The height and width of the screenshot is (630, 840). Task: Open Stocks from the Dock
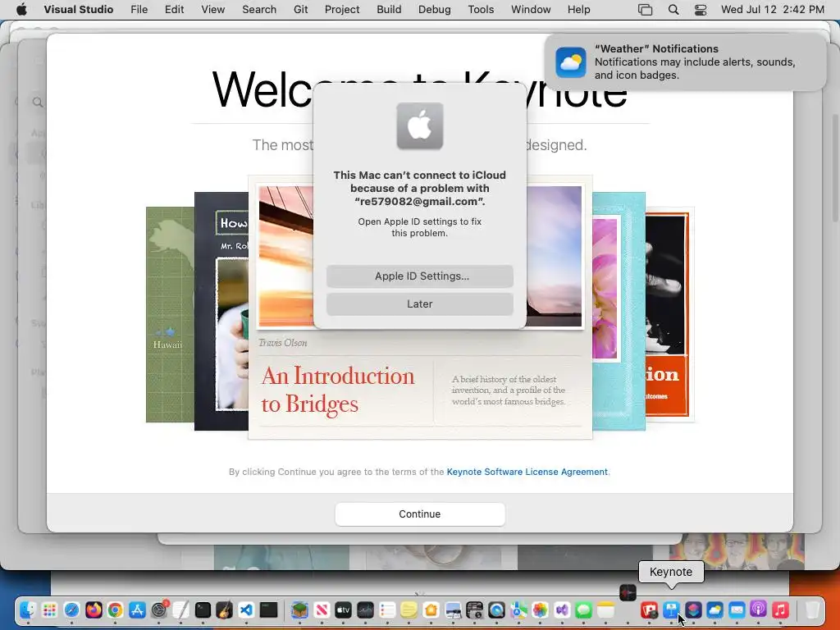click(x=365, y=609)
